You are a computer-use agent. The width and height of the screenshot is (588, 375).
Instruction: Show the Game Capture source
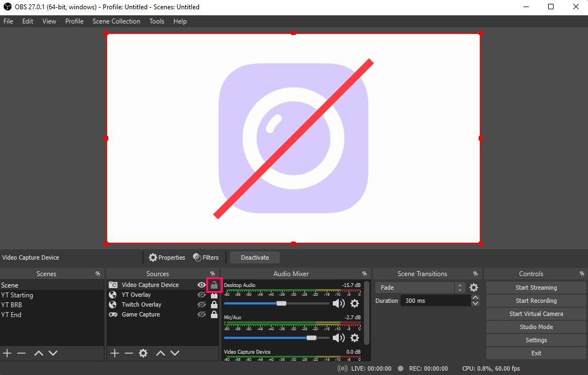[202, 314]
